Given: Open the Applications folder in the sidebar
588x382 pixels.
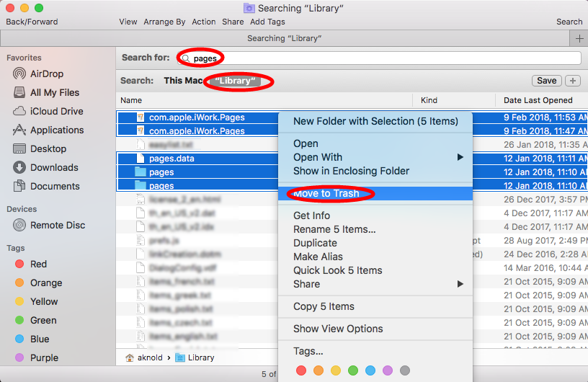Looking at the screenshot, I should 48,130.
